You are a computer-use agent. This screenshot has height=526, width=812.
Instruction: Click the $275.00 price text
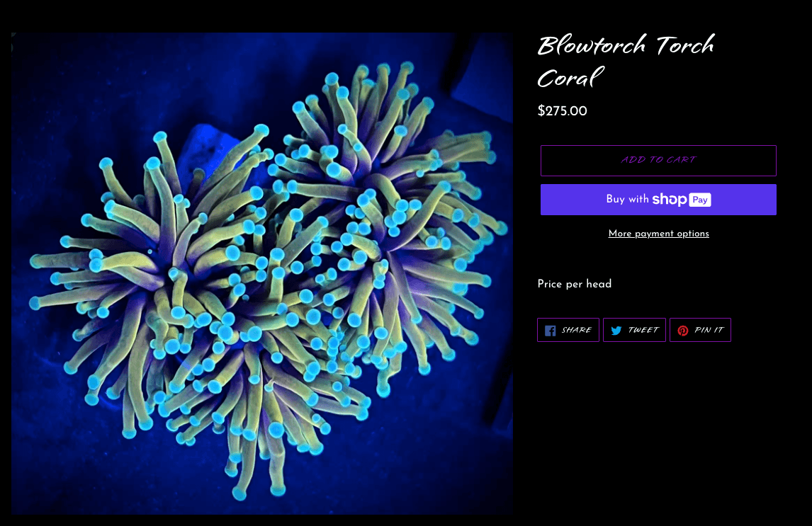coord(562,110)
